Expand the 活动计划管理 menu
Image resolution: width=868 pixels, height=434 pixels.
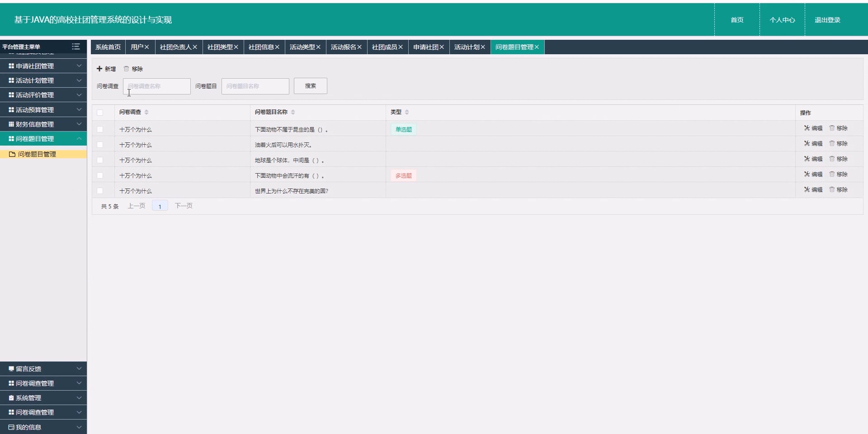[43, 80]
